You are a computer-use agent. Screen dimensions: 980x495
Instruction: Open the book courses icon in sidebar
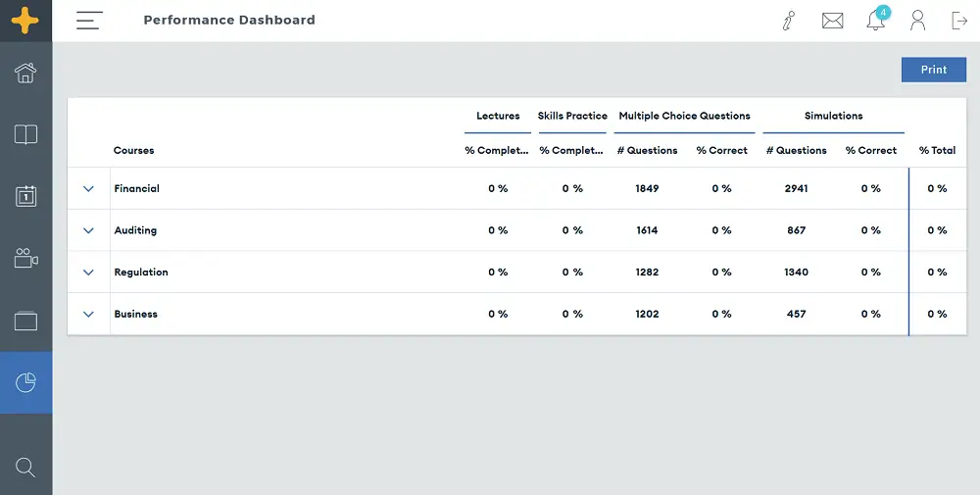point(25,134)
